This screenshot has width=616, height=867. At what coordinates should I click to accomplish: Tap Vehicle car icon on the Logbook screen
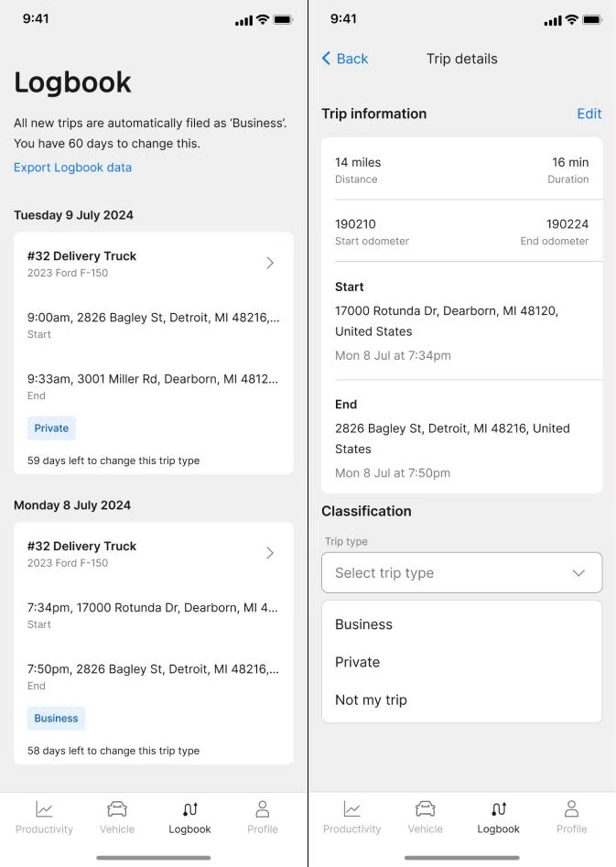(117, 809)
